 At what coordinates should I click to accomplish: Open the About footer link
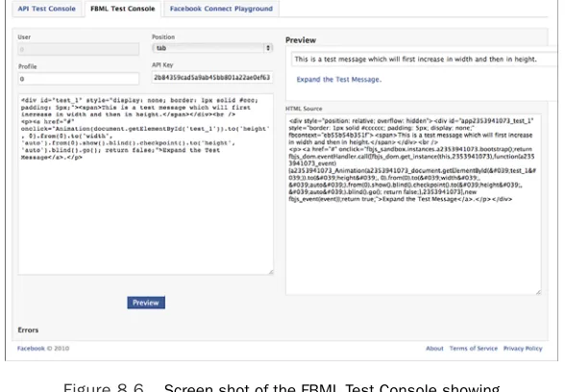434,349
